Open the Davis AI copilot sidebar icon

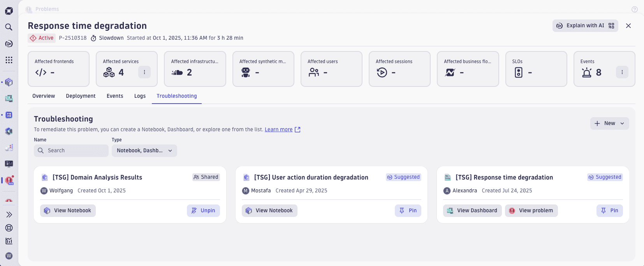tap(9, 44)
